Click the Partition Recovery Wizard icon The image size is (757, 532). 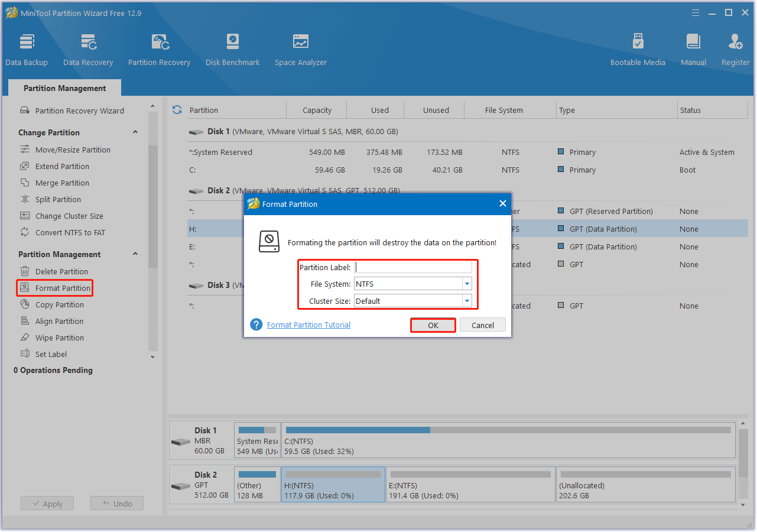(x=25, y=111)
